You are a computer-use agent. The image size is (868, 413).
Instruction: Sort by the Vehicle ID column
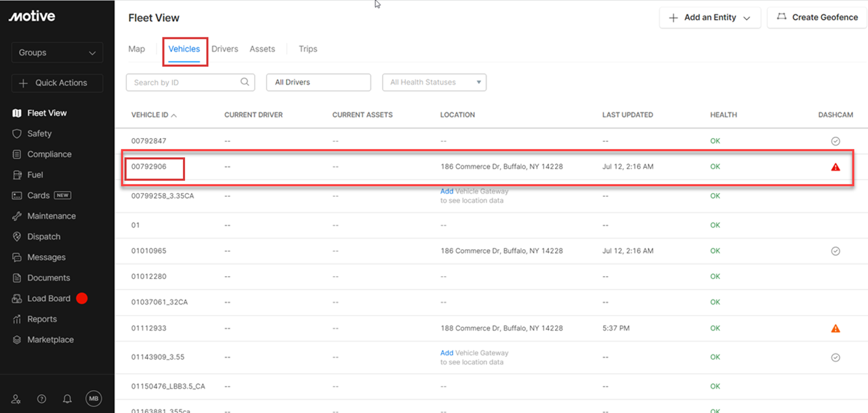point(154,115)
